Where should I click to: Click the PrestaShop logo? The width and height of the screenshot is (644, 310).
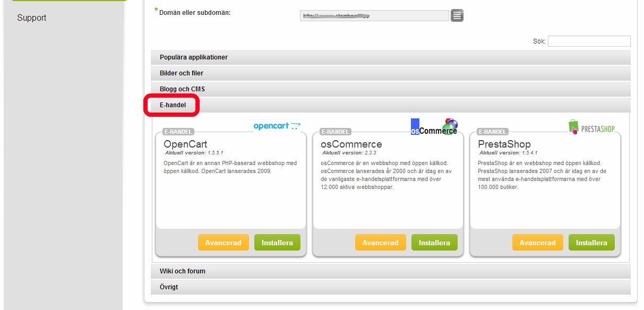[x=595, y=127]
